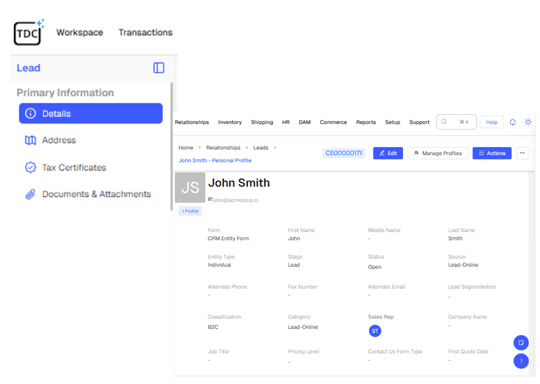This screenshot has width=540, height=384.
Task: Open the Workspace menu
Action: click(x=80, y=32)
